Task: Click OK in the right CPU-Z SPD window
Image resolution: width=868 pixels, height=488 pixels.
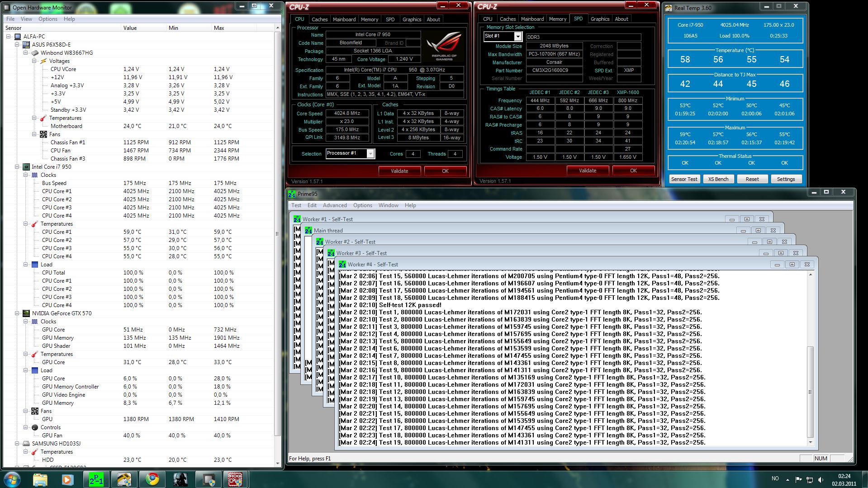Action: click(x=633, y=171)
